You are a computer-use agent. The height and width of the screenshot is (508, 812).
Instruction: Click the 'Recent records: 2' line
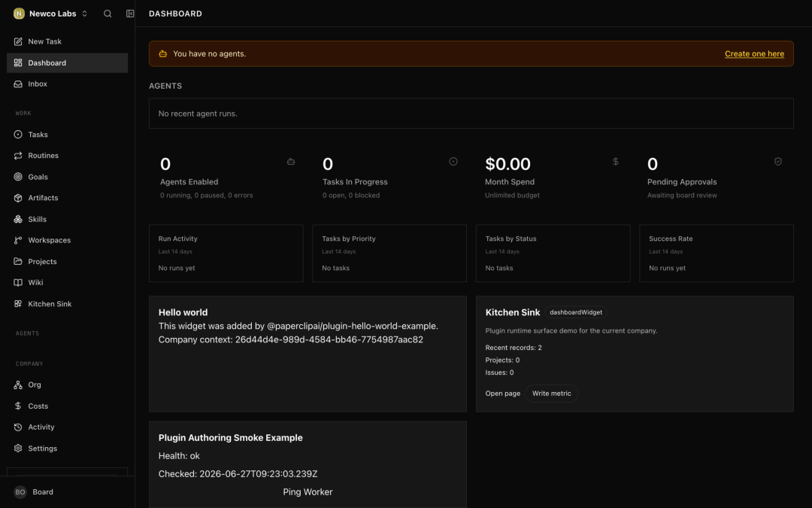click(x=514, y=348)
